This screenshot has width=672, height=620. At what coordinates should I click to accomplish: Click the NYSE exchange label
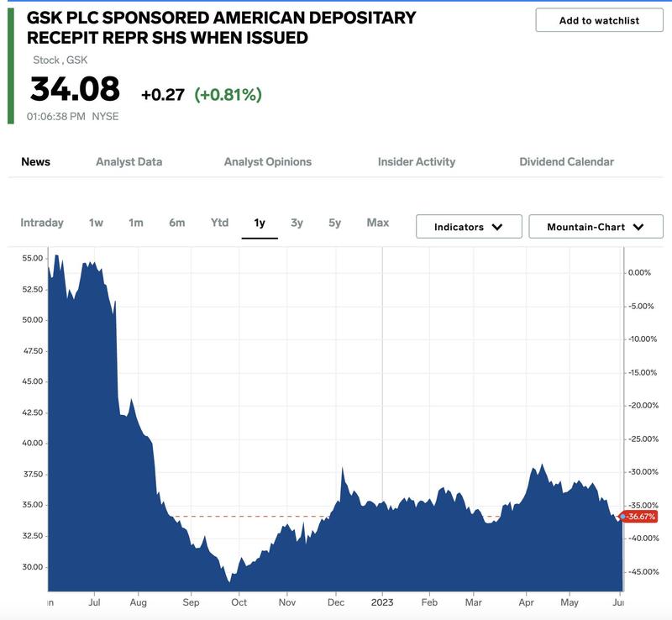[x=106, y=117]
